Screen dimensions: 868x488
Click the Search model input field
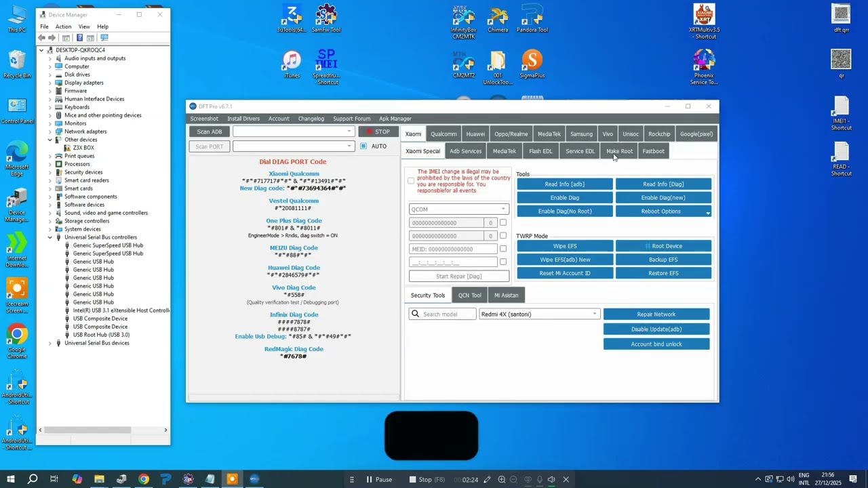point(443,314)
